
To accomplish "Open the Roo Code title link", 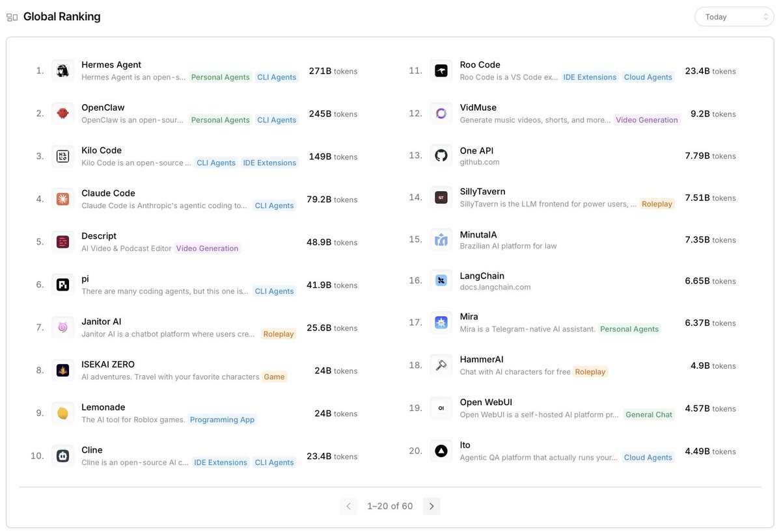I will (x=480, y=64).
